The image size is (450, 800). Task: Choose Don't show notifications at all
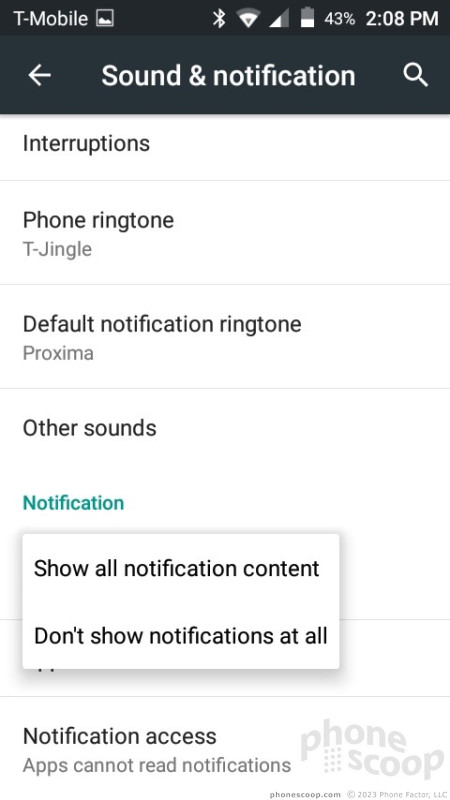click(181, 636)
